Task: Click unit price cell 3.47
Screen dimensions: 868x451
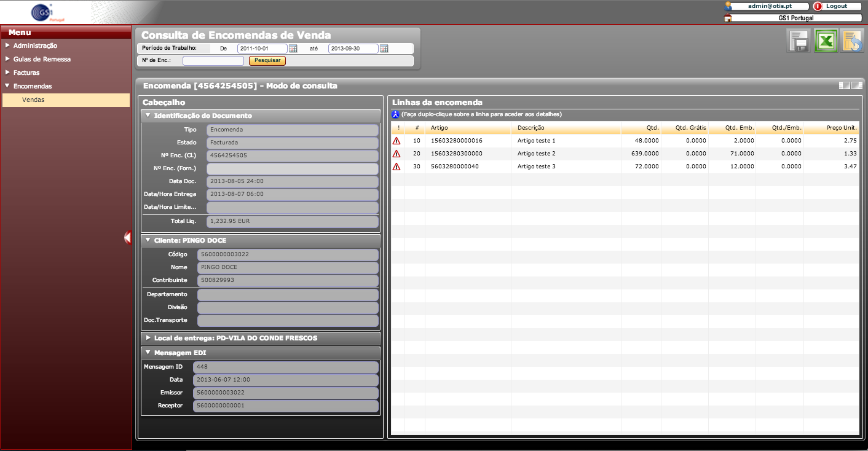Action: [x=851, y=167]
